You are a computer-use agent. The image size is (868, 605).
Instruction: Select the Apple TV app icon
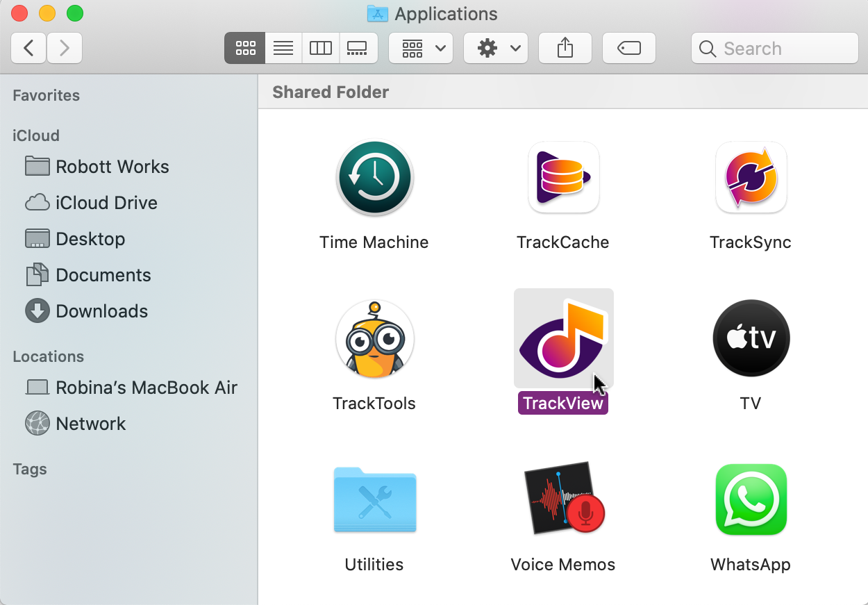click(751, 339)
